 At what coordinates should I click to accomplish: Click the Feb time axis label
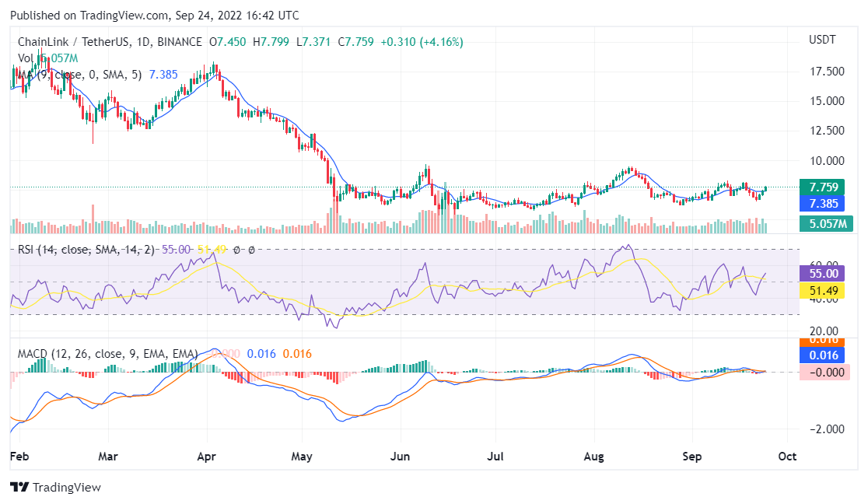click(x=19, y=457)
